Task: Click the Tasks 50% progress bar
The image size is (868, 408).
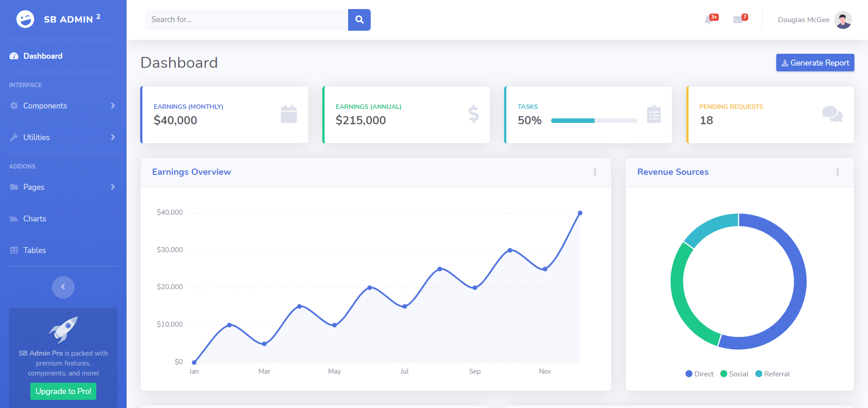Action: point(594,121)
